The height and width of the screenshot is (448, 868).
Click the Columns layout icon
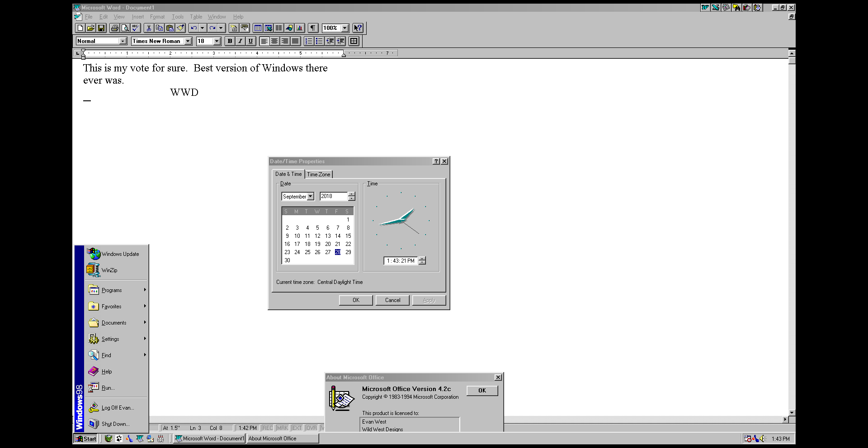[x=278, y=28]
